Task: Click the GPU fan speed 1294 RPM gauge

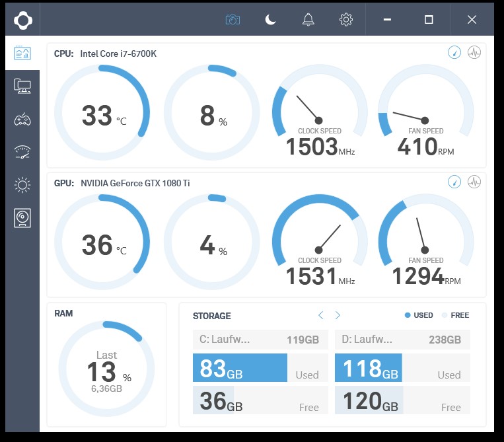Action: 426,240
